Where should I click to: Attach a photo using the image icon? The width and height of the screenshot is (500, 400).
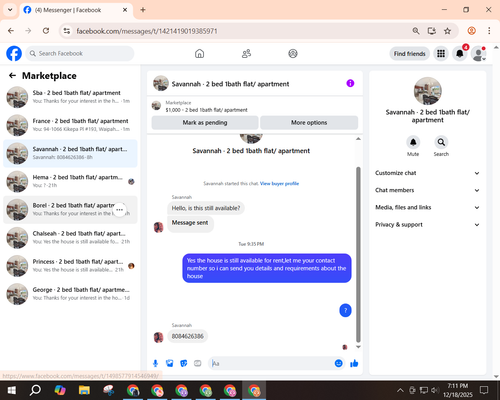point(170,363)
